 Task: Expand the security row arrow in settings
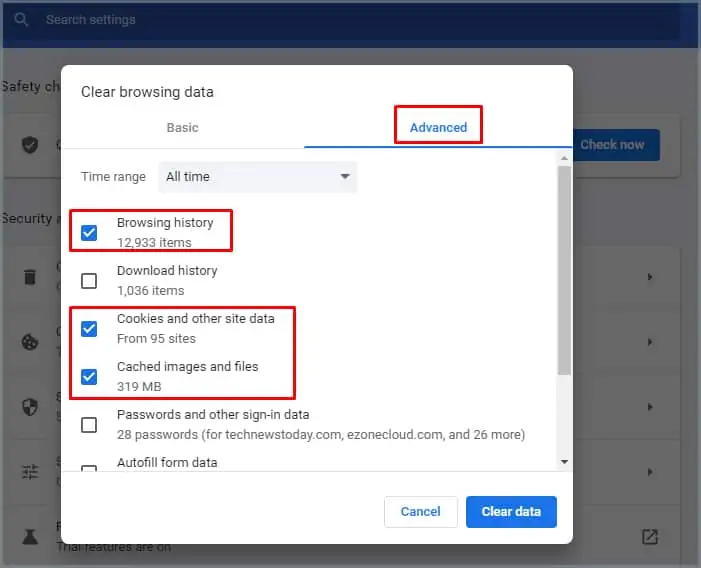click(x=650, y=407)
